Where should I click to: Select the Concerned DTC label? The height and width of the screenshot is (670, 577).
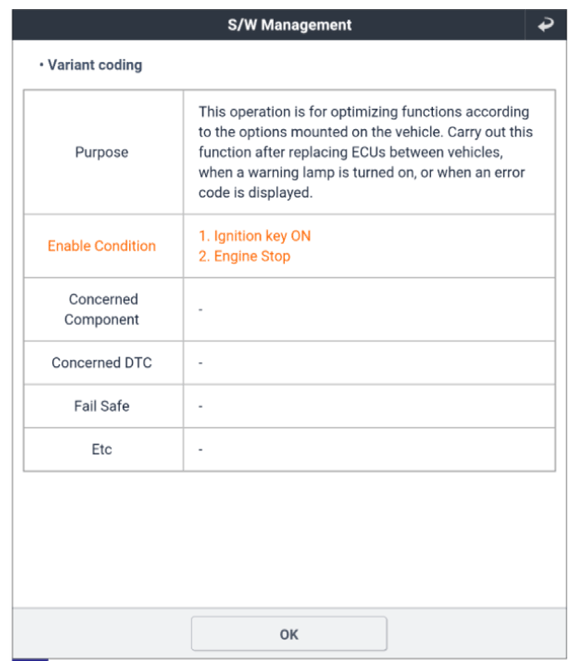click(102, 363)
